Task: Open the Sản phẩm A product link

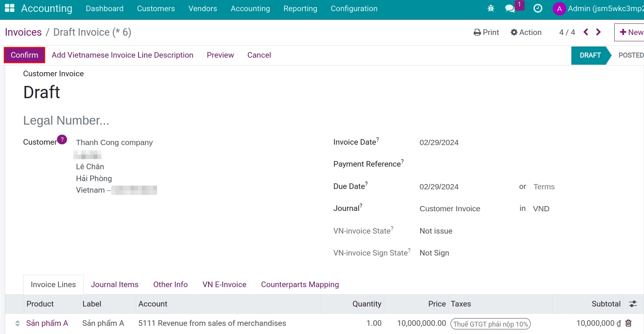Action: point(47,323)
